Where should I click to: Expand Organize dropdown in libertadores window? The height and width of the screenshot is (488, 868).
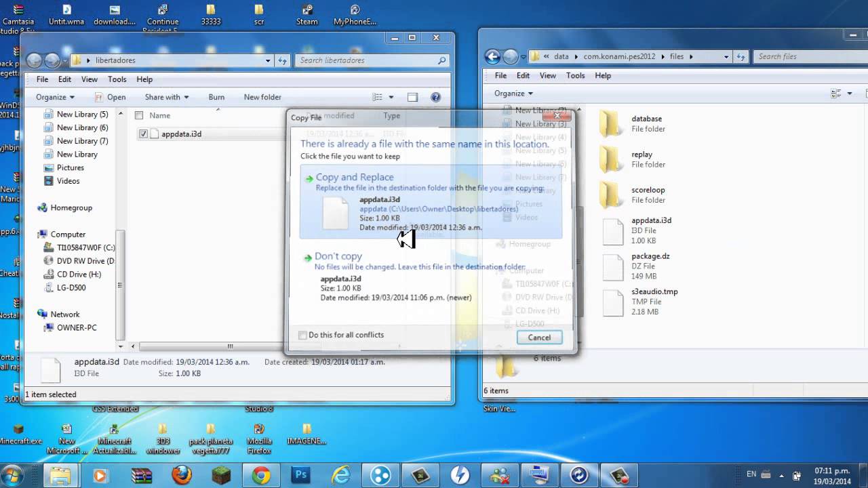(55, 97)
